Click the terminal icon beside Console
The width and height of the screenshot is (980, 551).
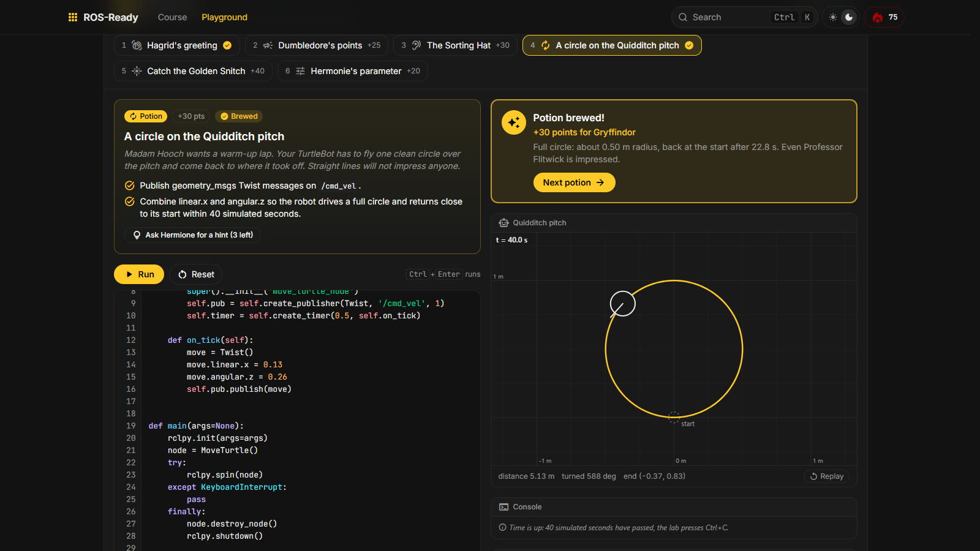click(x=503, y=507)
